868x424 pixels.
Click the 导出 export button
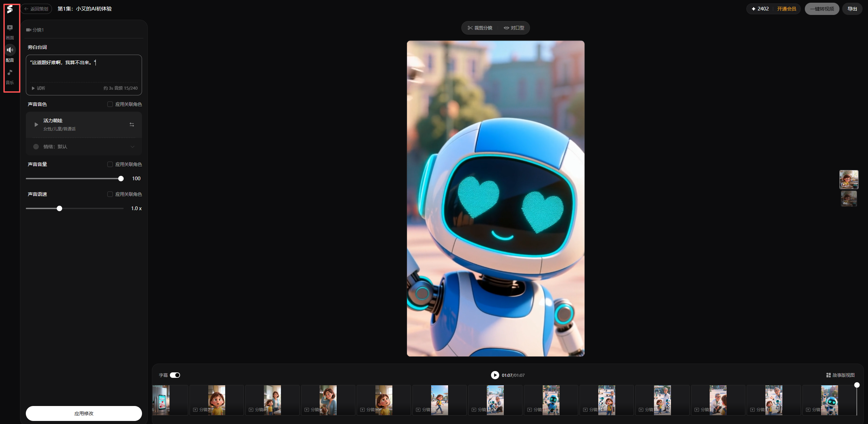852,9
